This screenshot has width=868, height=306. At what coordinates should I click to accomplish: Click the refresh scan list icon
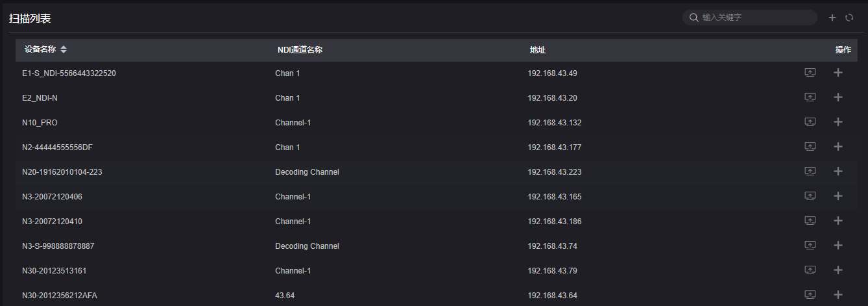click(x=849, y=18)
